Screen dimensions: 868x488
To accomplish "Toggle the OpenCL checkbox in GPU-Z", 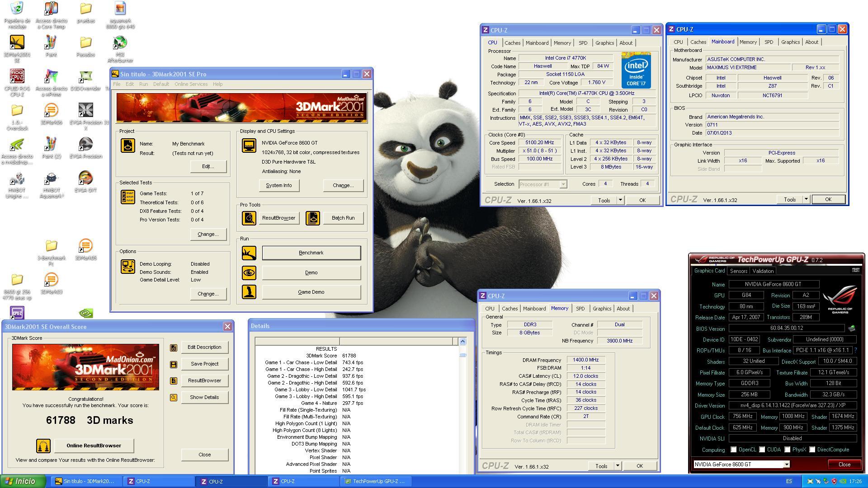I will click(733, 450).
